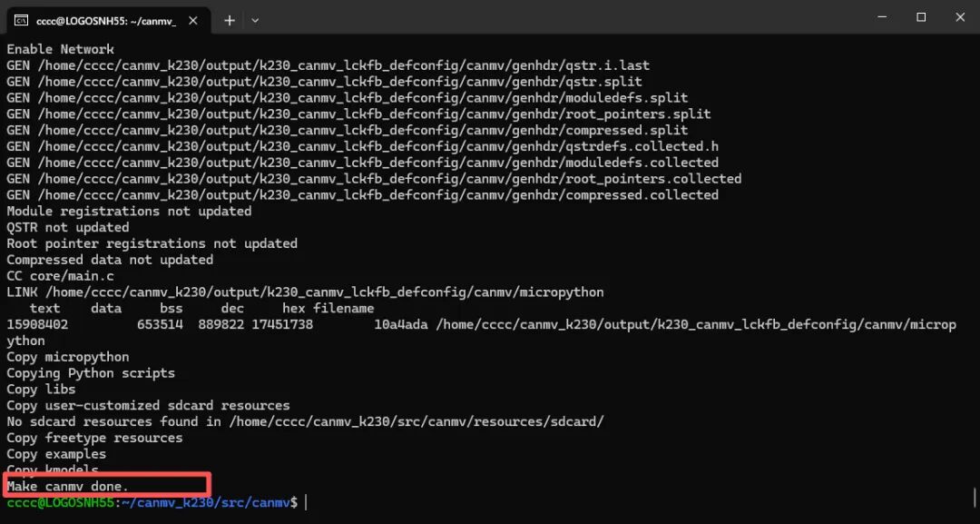Viewport: 980px width, 524px height.
Task: Click the blinking cursor after the prompt
Action: [305, 501]
